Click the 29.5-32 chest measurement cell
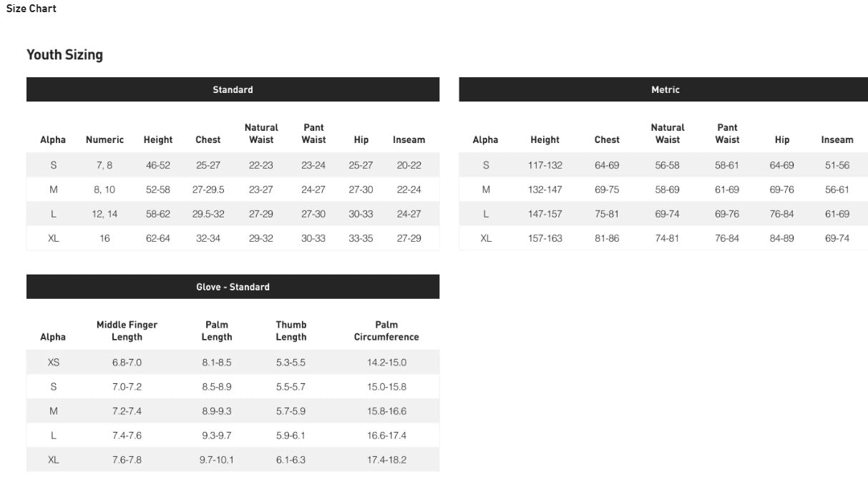The image size is (868, 492). click(208, 214)
